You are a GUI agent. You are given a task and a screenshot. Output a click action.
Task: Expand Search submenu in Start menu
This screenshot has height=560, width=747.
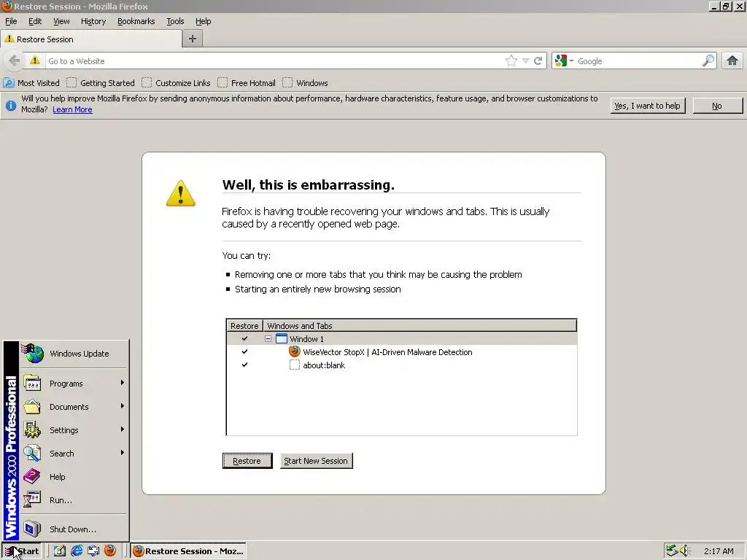tap(74, 454)
